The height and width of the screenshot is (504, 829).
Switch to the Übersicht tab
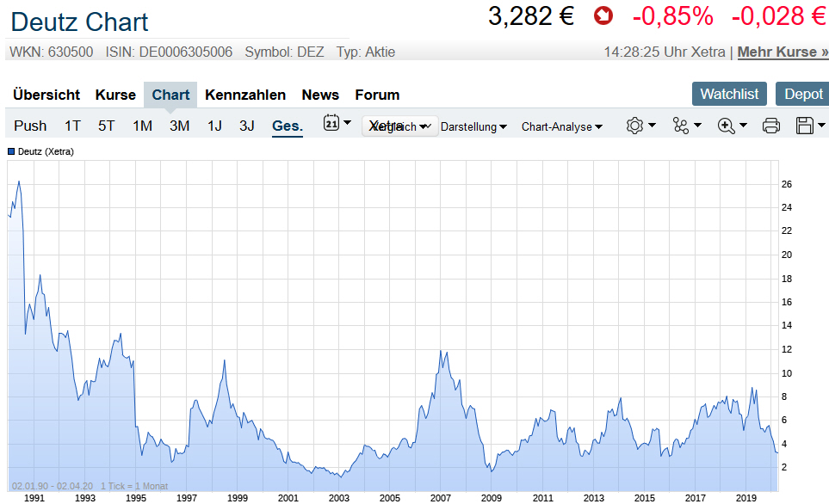pos(46,95)
